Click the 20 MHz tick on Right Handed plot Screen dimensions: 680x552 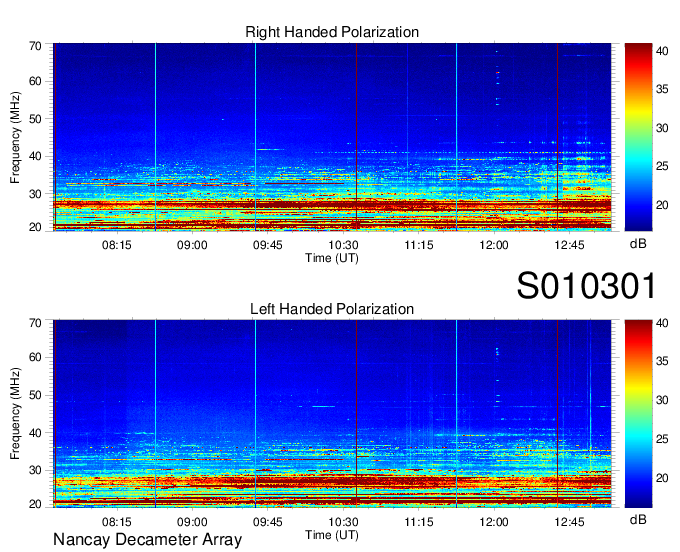pos(35,227)
